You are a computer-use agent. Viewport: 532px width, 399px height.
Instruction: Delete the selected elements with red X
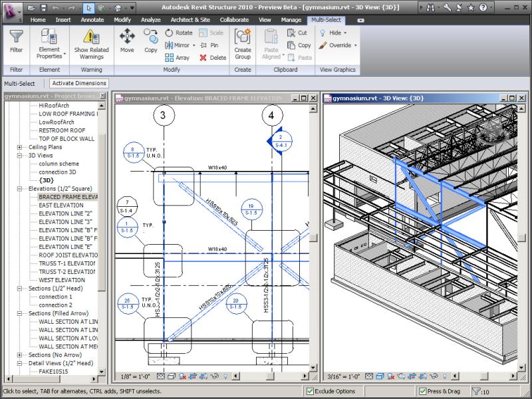point(213,58)
